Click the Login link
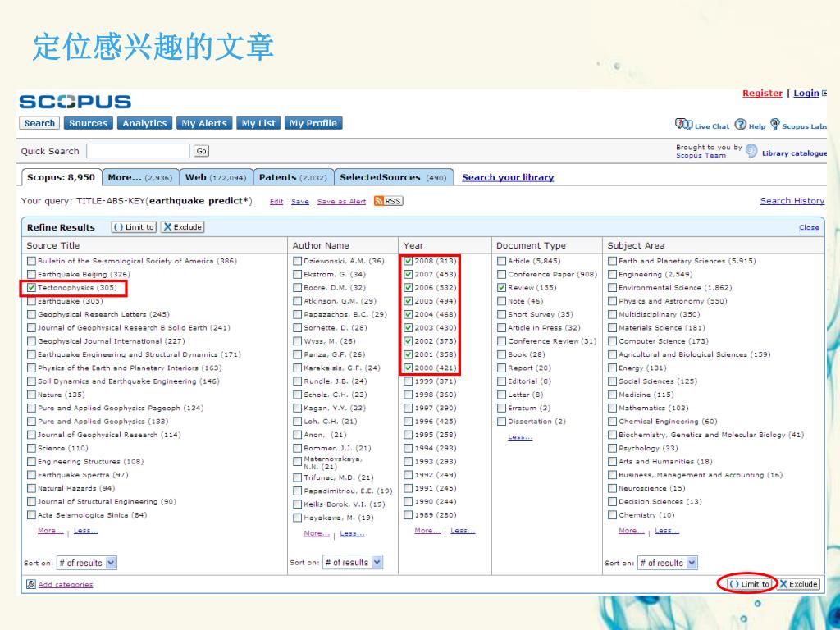This screenshot has height=630, width=840. coord(806,94)
